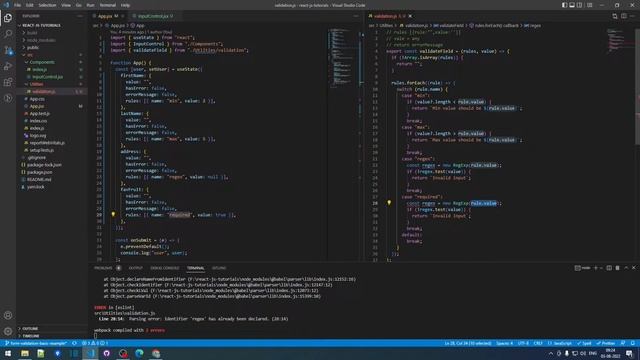Viewport: 640px width, 360px height.
Task: Click Ln 28 cursor position in status bar
Action: 468,343
